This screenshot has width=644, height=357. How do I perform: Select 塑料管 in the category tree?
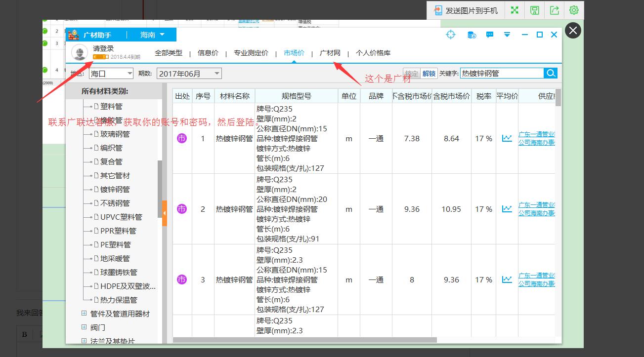pyautogui.click(x=111, y=106)
